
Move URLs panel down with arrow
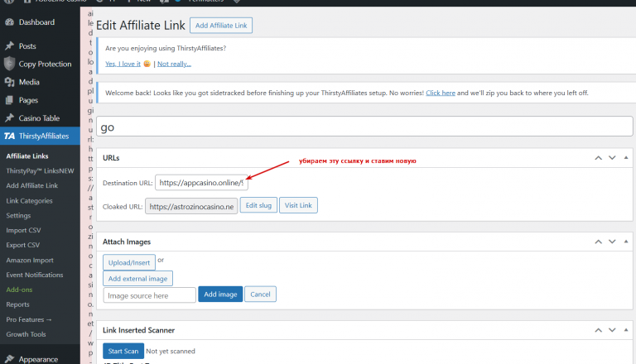coord(612,158)
